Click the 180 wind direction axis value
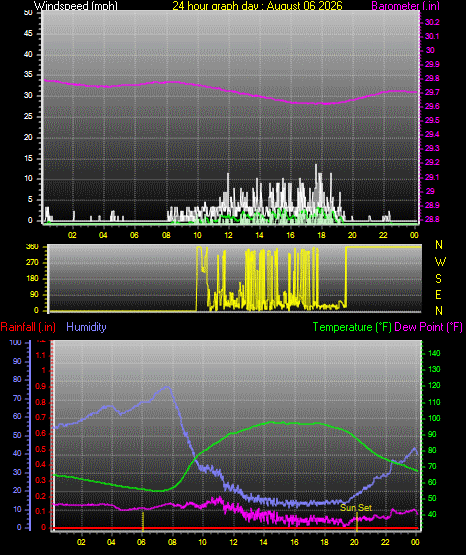The width and height of the screenshot is (466, 555). tap(32, 279)
